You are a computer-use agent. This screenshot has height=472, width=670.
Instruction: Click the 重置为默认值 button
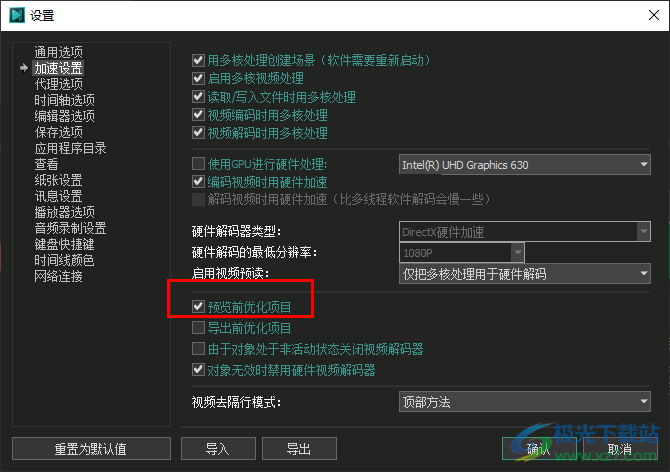pyautogui.click(x=91, y=449)
